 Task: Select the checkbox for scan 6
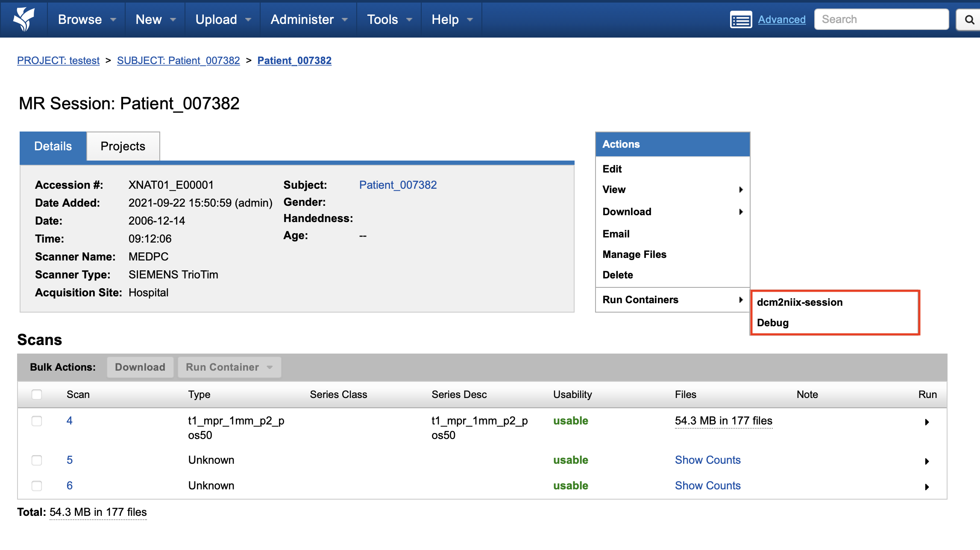tap(37, 486)
